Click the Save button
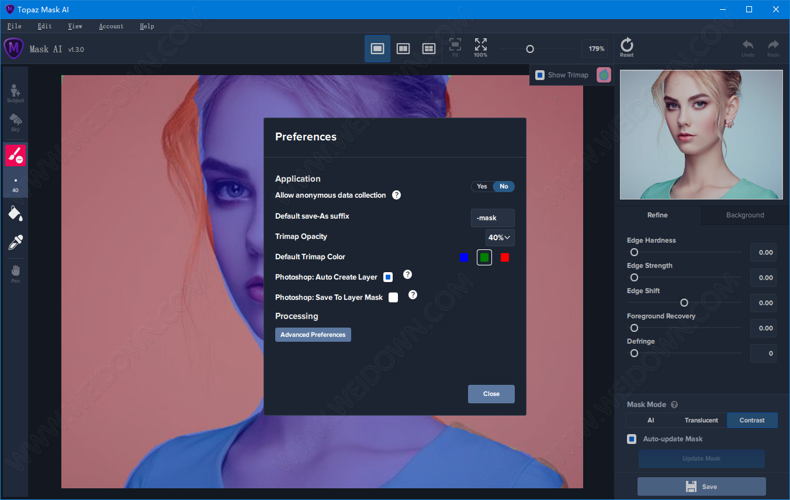Image resolution: width=790 pixels, height=500 pixels. point(701,486)
